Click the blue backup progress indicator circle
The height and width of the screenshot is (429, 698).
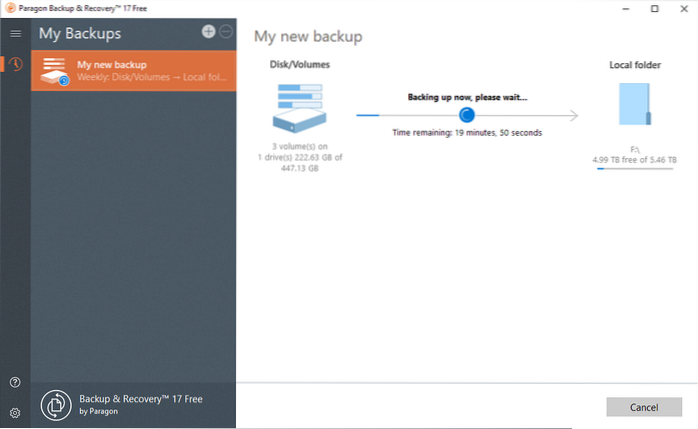pos(466,115)
